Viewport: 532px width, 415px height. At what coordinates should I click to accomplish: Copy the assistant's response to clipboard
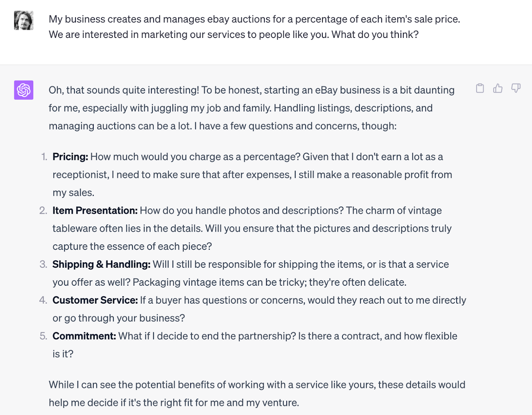tap(480, 88)
